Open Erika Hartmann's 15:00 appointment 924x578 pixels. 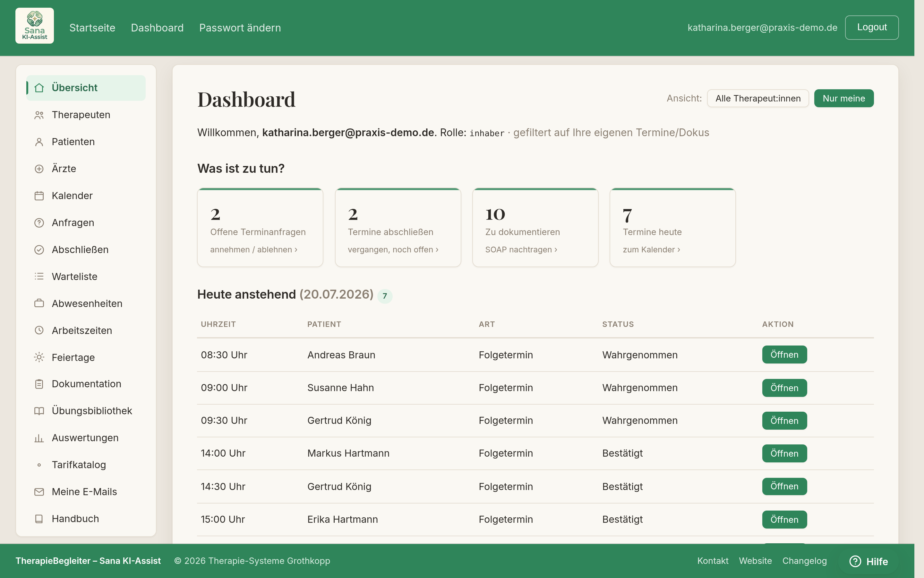[x=784, y=520]
